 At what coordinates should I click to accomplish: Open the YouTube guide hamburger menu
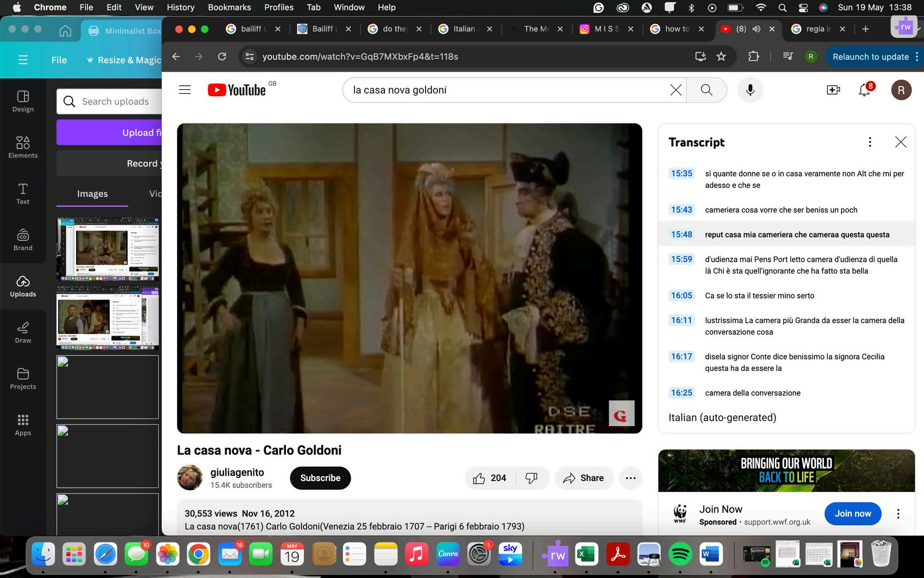184,90
